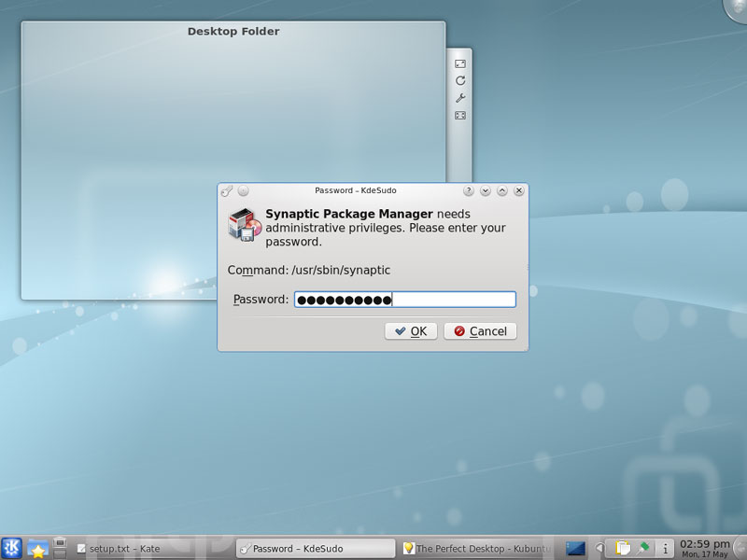Switch to setup.txt – Kate taskbar entry
The width and height of the screenshot is (747, 560).
click(x=149, y=549)
